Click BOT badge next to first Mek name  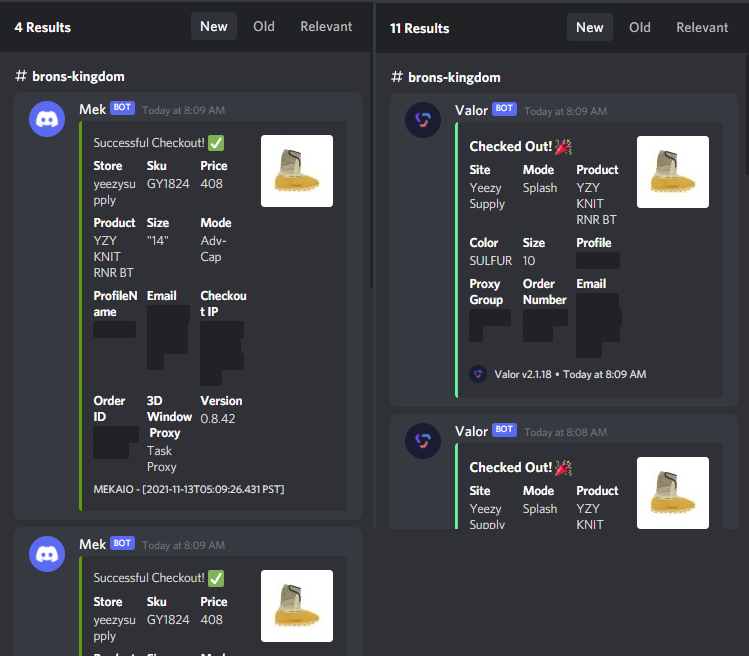[122, 108]
